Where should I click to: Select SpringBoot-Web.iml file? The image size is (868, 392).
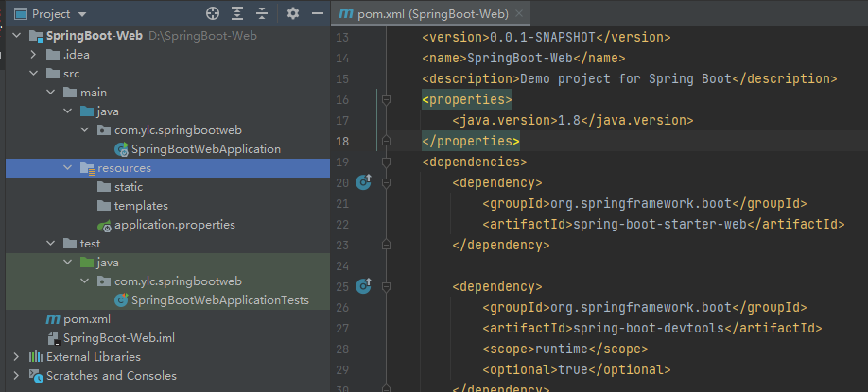coord(119,338)
